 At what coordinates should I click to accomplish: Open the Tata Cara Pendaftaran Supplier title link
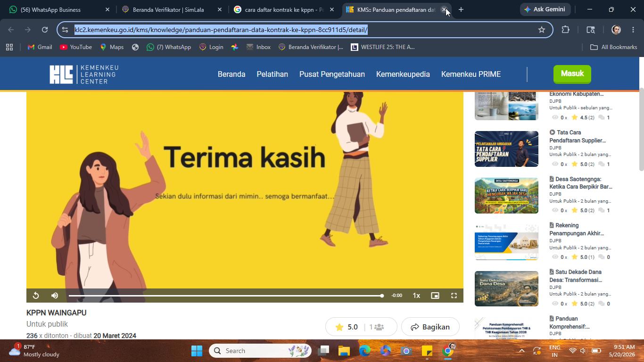tap(578, 136)
